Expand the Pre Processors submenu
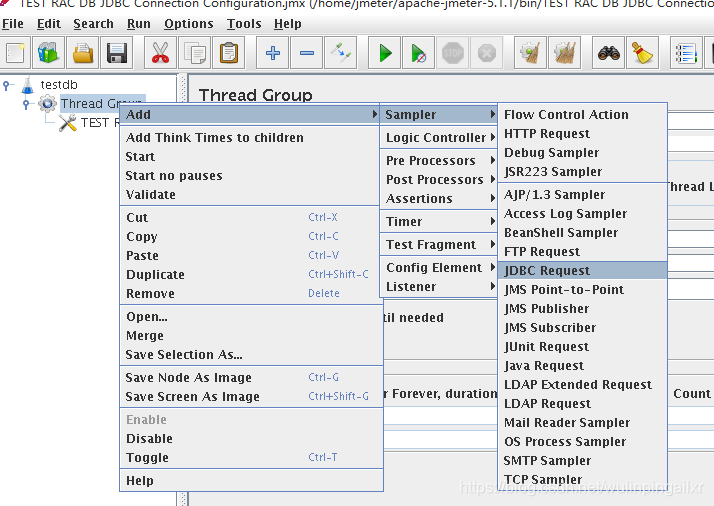This screenshot has width=714, height=506. 439,161
